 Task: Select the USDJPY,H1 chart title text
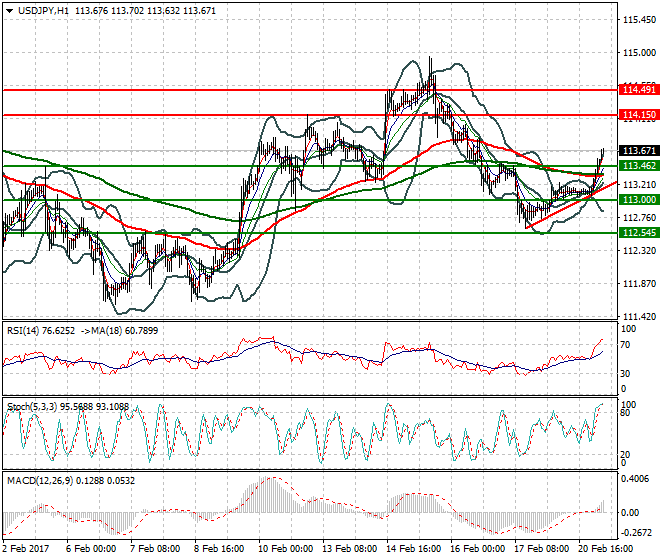coord(43,11)
